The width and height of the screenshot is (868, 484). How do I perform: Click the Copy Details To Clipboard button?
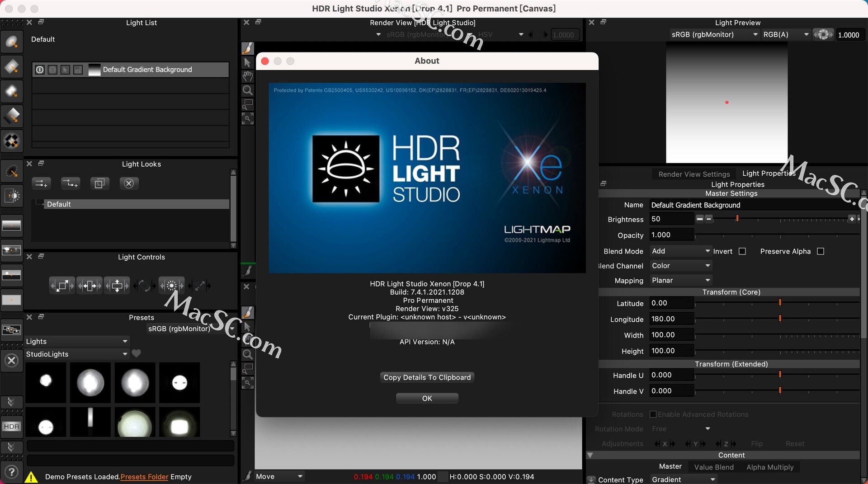427,377
